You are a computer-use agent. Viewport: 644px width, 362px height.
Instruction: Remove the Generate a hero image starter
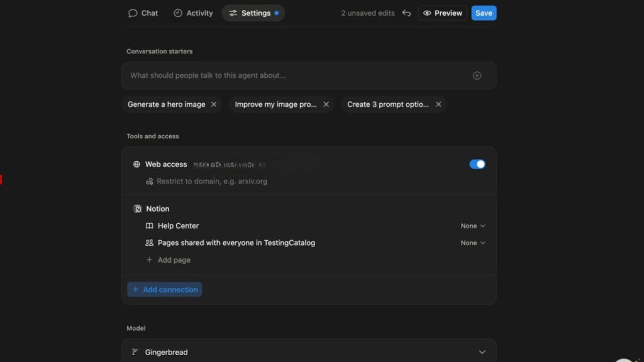pos(214,104)
